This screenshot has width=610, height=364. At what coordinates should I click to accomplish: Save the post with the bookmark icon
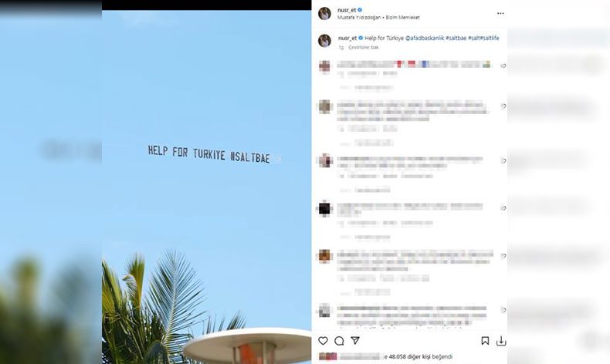click(x=485, y=341)
